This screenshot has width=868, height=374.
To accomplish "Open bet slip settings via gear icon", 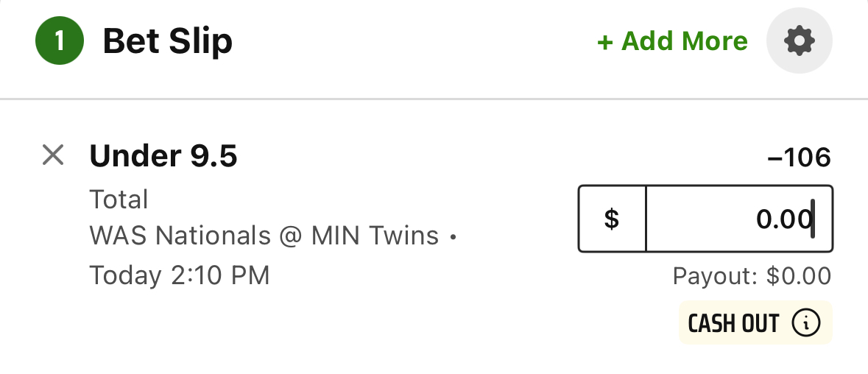I will 799,40.
